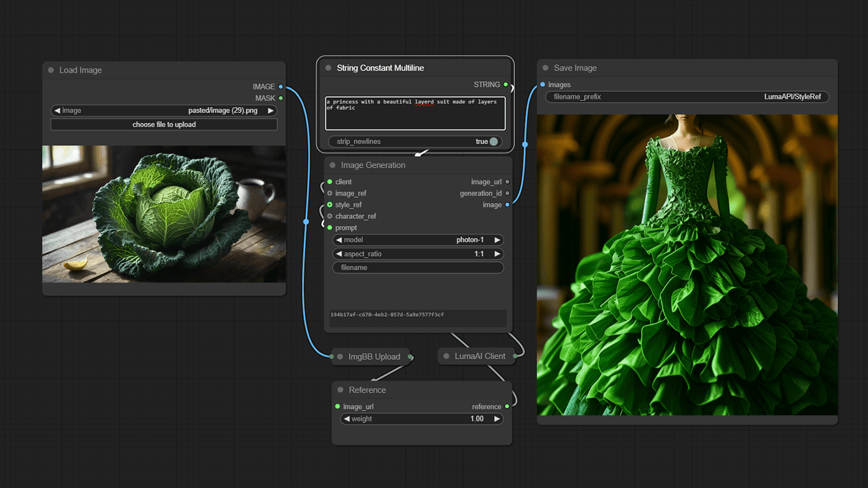Click the prompt text area
The width and height of the screenshot is (868, 488).
(x=415, y=113)
